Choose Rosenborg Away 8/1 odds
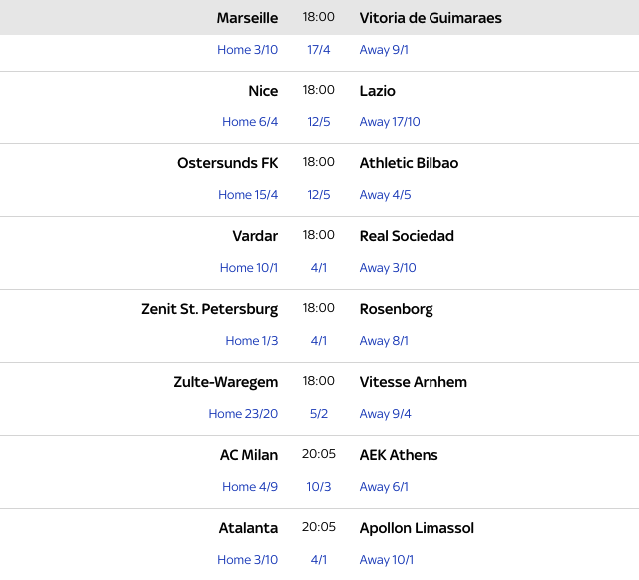Viewport: 639px width, 580px height. click(384, 341)
